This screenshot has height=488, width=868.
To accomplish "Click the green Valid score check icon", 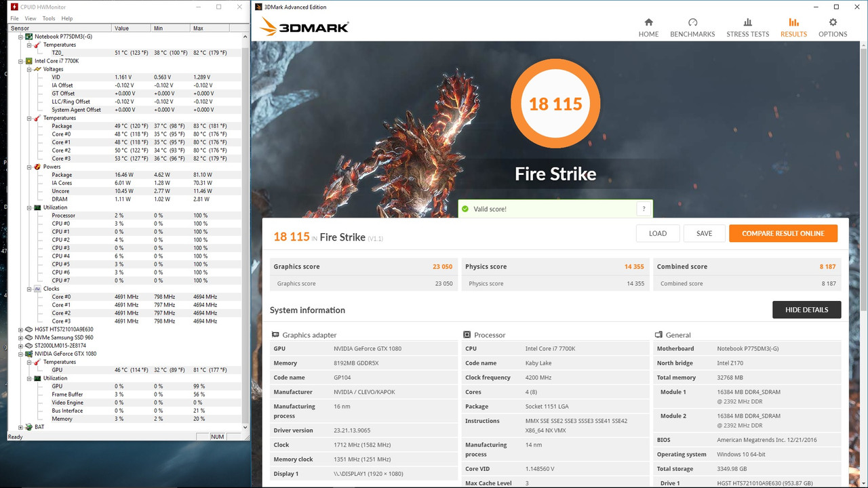I will click(465, 209).
